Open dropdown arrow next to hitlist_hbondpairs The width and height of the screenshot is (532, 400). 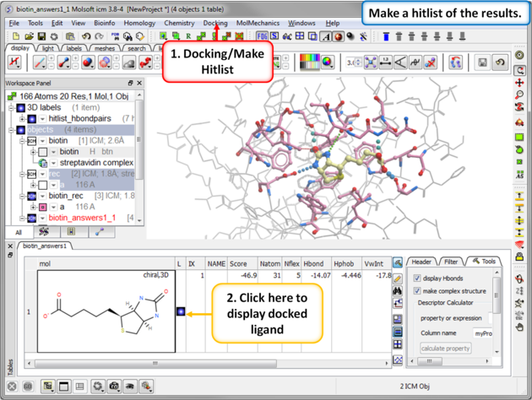(x=44, y=120)
